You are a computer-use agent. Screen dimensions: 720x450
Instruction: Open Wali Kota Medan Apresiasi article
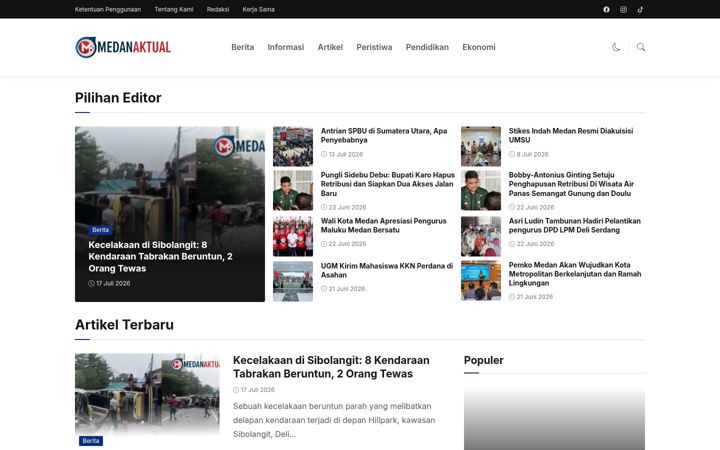click(x=383, y=225)
